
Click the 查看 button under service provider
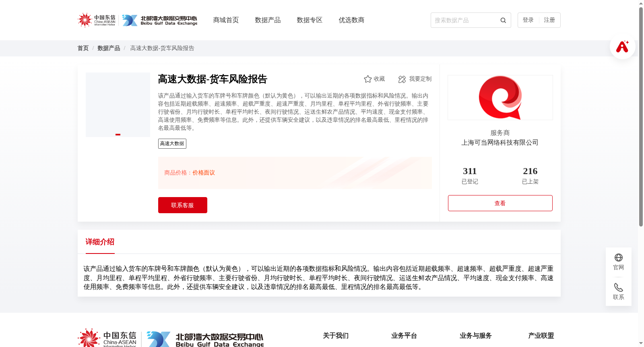point(500,203)
